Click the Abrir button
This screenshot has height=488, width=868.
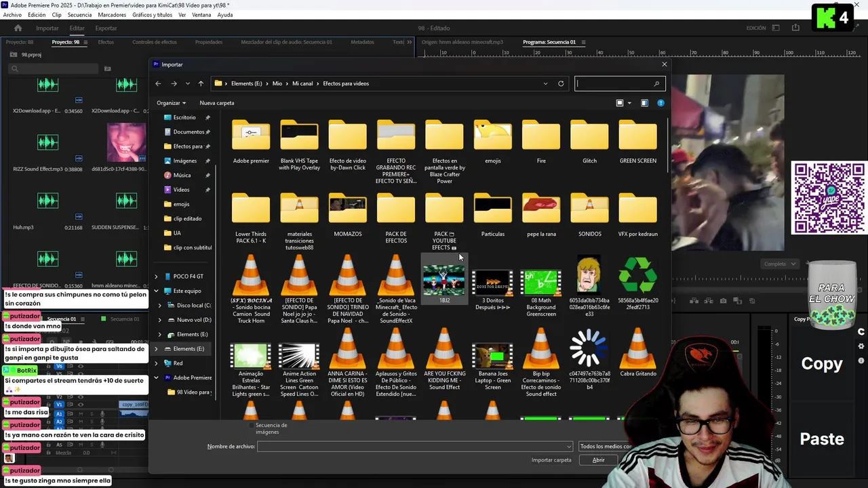point(598,460)
